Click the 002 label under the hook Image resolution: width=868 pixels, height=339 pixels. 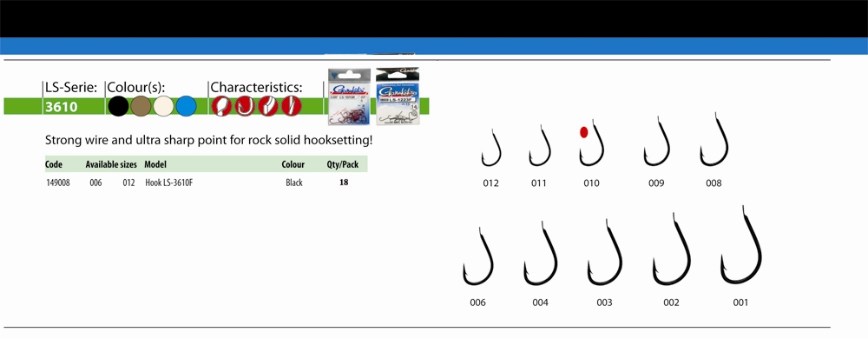pos(671,302)
